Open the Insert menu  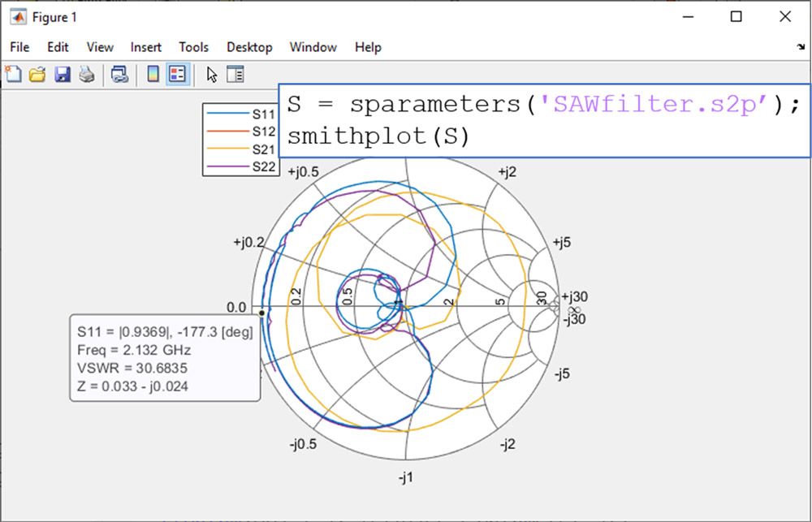click(x=145, y=47)
